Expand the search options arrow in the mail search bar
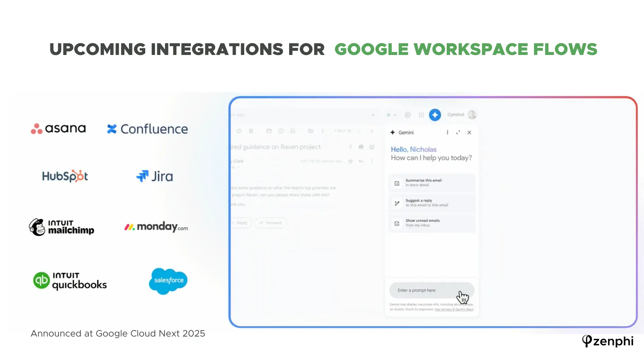Image resolution: width=644 pixels, height=362 pixels. pos(373,115)
